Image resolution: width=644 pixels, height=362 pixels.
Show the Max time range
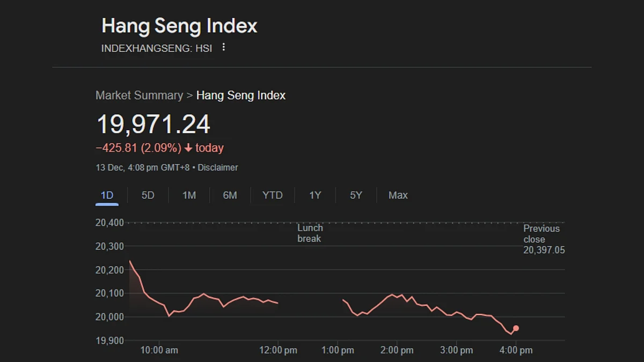pyautogui.click(x=398, y=195)
